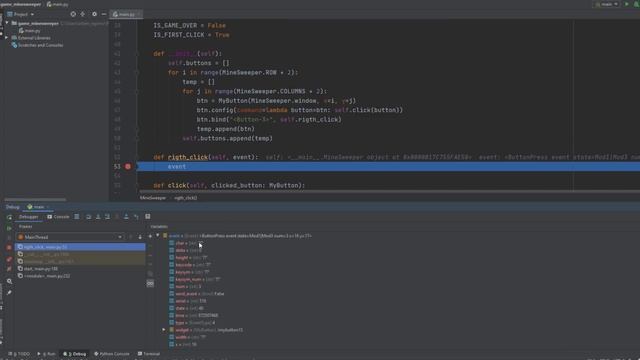Rerun the debug session
This screenshot has height=360, width=640.
pos(9,217)
